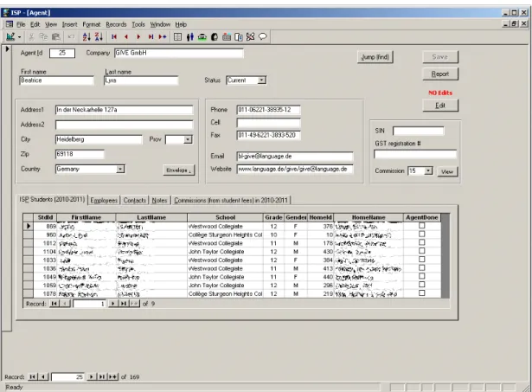Go to first student in subform navigator
This screenshot has height=392, width=532.
(54, 304)
